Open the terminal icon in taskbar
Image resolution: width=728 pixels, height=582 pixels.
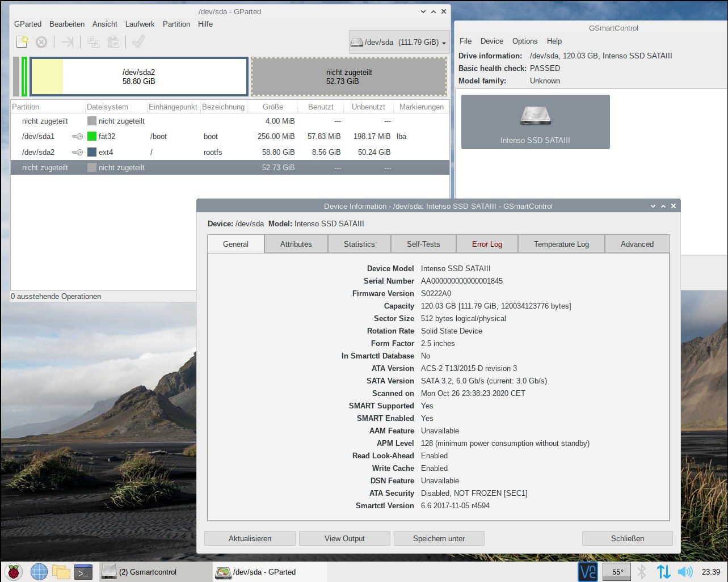coord(83,572)
